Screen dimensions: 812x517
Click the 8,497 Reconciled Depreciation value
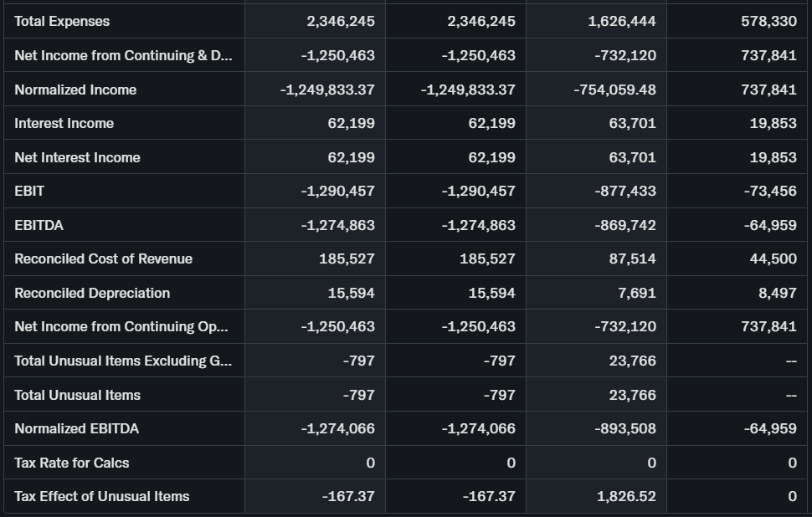(x=778, y=293)
